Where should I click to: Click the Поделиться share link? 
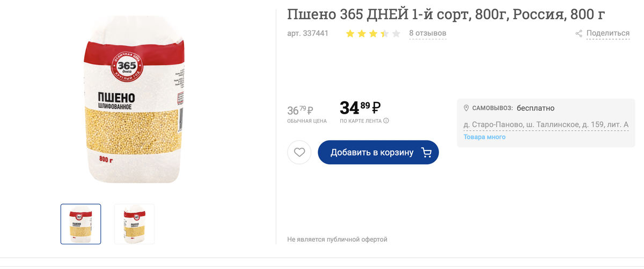(x=608, y=33)
